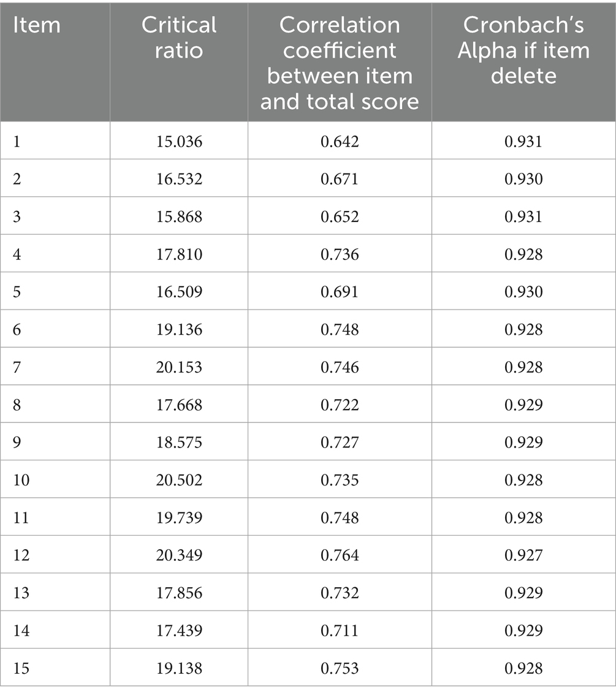Image resolution: width=616 pixels, height=697 pixels.
Task: Select the cell containing 16.532
Action: click(x=179, y=179)
